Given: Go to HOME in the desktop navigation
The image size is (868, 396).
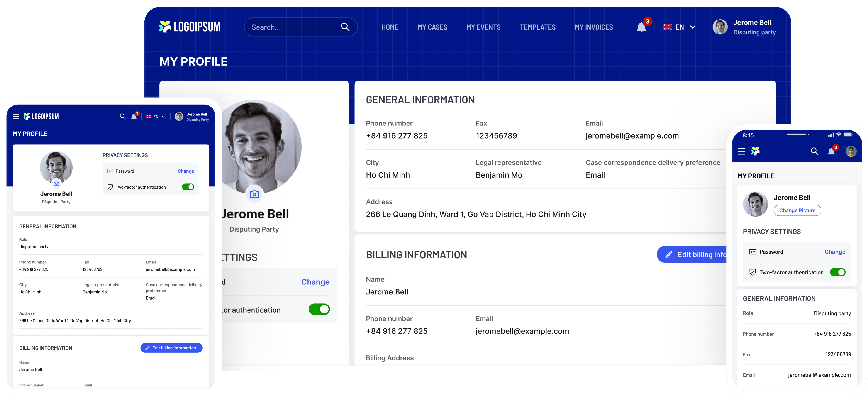Looking at the screenshot, I should click(390, 27).
